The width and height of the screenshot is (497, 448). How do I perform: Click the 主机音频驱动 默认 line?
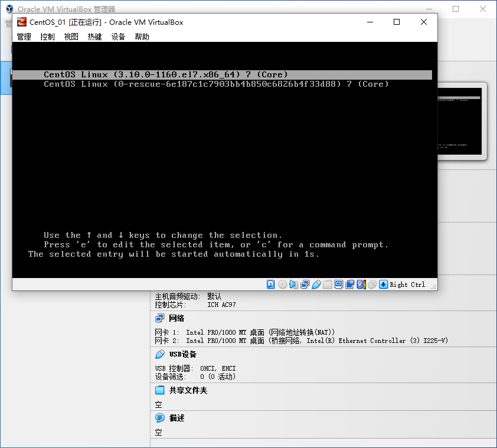tap(188, 296)
